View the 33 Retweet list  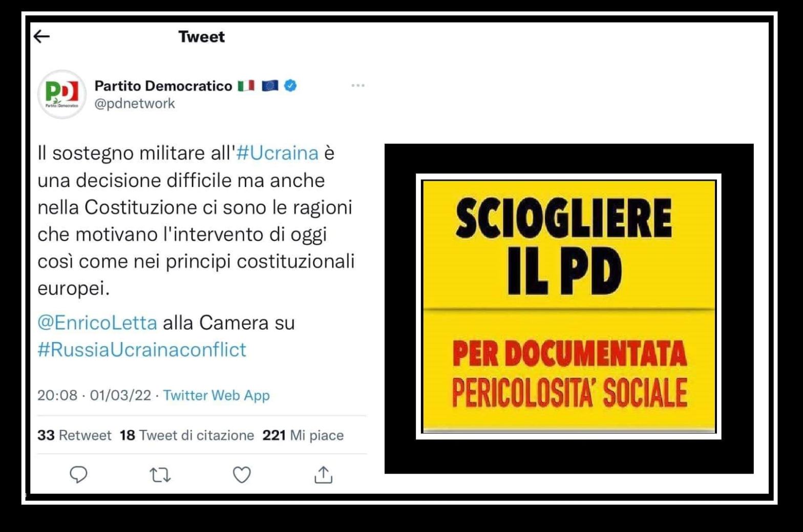[x=74, y=435]
